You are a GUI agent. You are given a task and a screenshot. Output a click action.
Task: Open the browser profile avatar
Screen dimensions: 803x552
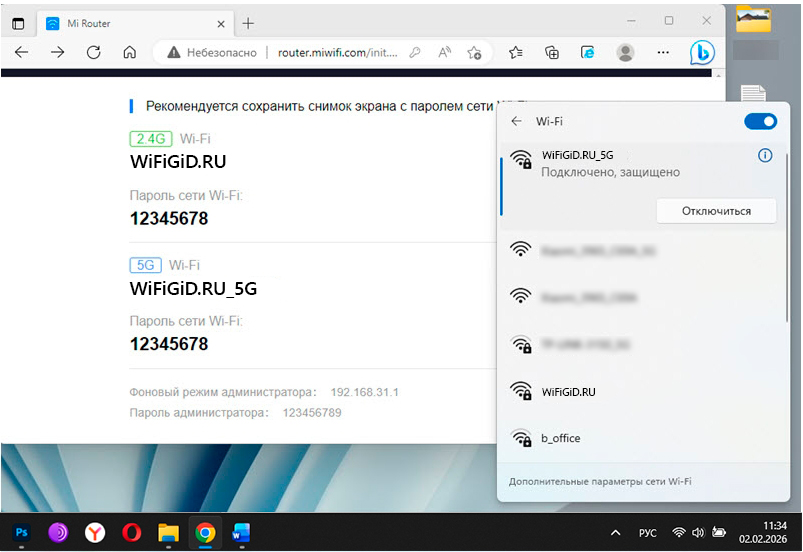coord(625,52)
